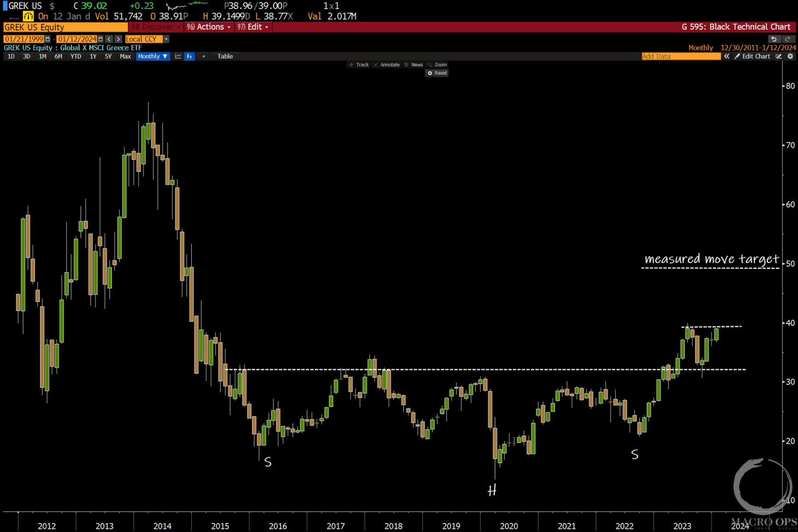Select the YTD range tab
Screen dimensions: 798x532
tap(76, 56)
